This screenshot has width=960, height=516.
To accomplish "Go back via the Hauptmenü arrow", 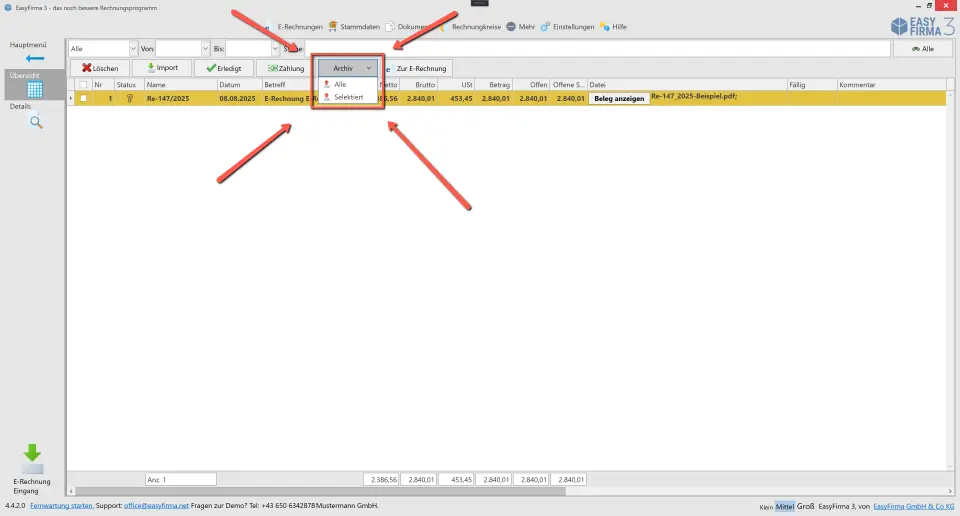I will pyautogui.click(x=35, y=58).
